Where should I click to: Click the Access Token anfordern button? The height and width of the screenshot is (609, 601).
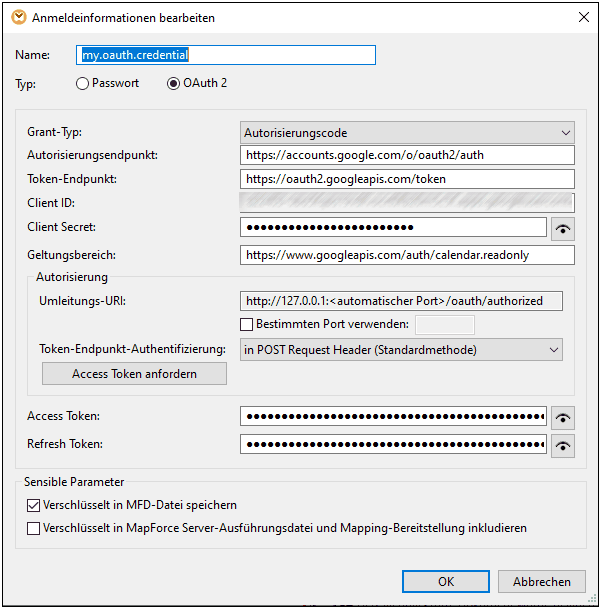coord(134,374)
